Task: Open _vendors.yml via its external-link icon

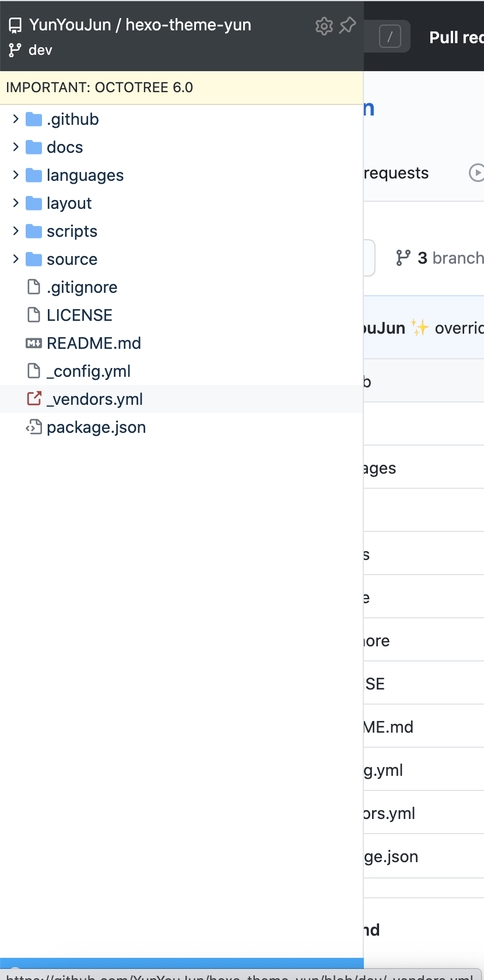Action: click(x=33, y=398)
